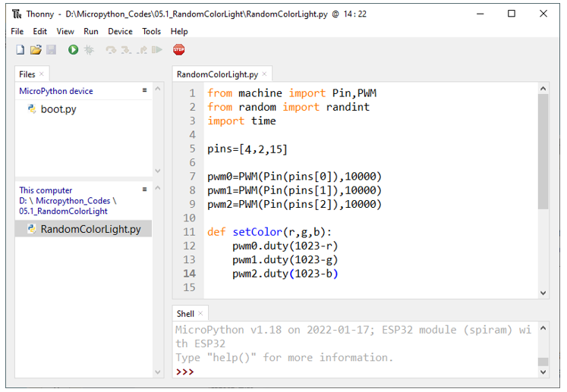Image resolution: width=567 pixels, height=392 pixels.
Task: Click Shell scrollbar down arrow
Action: tap(543, 372)
